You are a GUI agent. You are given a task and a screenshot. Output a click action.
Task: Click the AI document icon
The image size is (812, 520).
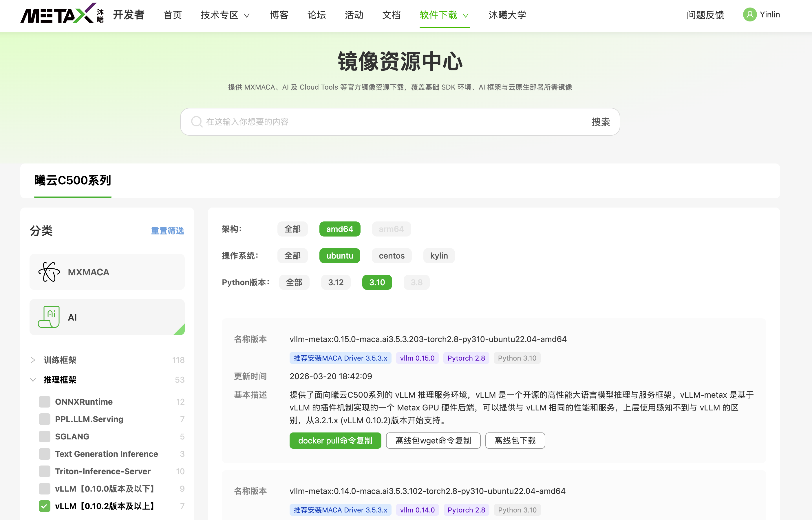(x=49, y=317)
